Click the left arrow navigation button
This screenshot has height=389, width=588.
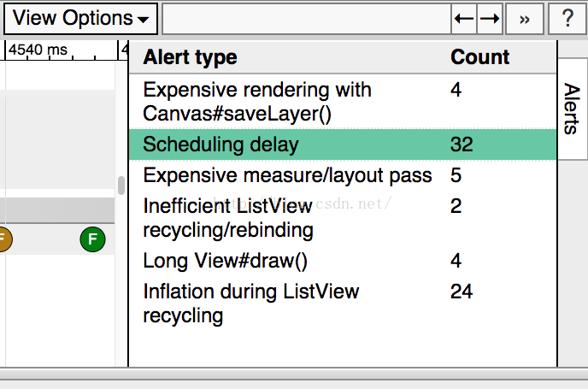tap(464, 18)
